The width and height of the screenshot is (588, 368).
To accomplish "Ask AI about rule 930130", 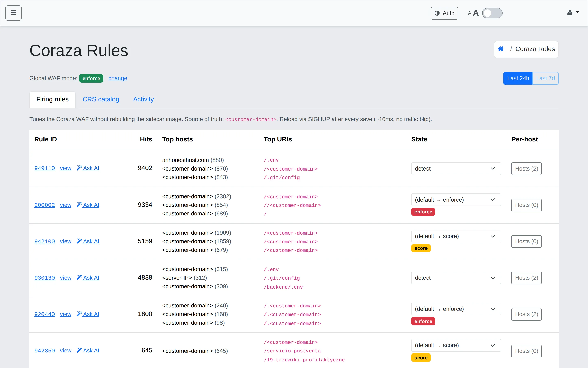I will (88, 278).
